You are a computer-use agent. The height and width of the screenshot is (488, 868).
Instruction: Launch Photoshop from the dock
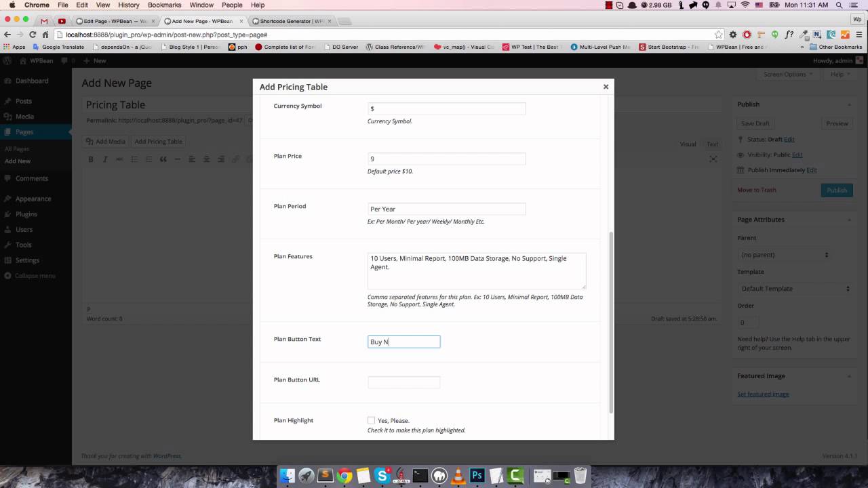point(477,476)
